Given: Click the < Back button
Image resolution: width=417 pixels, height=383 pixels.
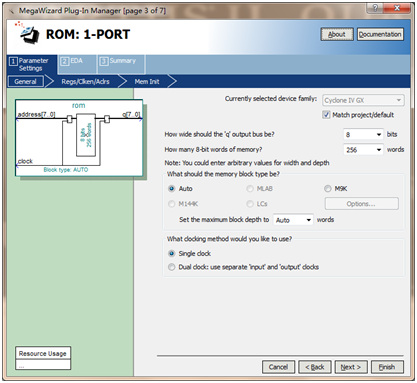Looking at the screenshot, I should coord(315,367).
